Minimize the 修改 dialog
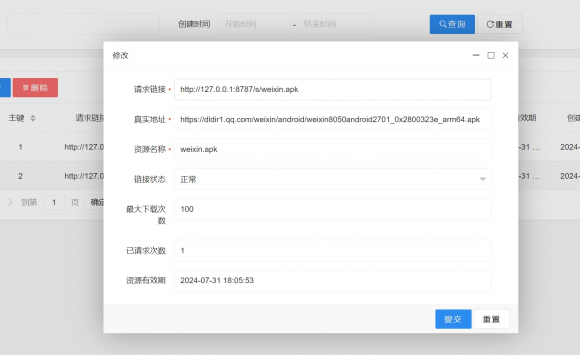580x360 pixels. tap(476, 55)
